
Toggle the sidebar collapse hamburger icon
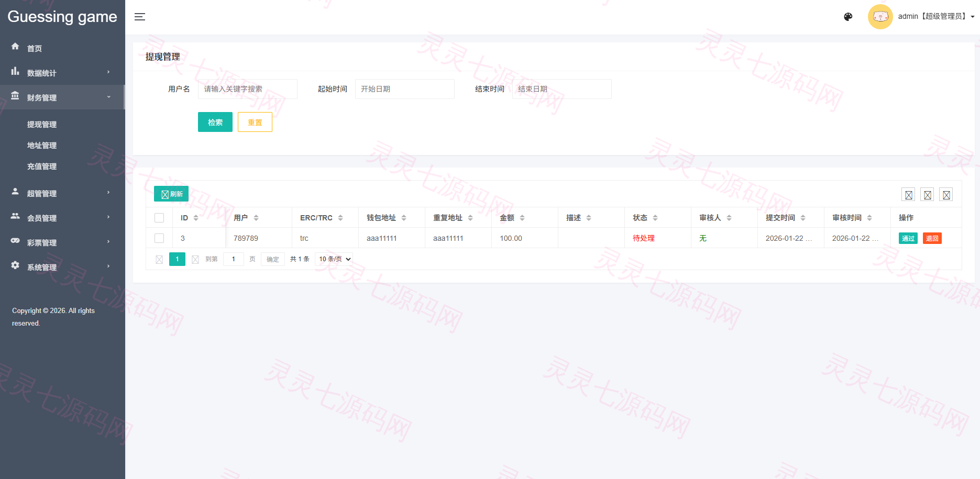(x=140, y=17)
